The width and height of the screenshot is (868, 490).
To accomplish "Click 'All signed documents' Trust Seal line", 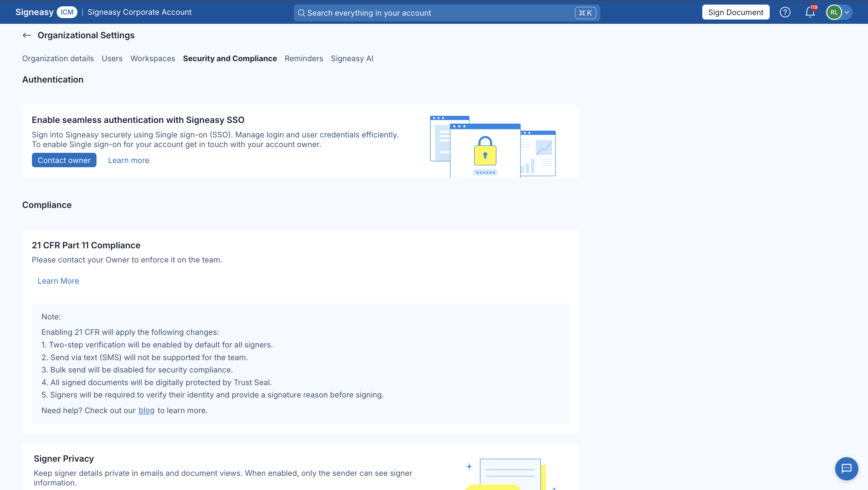I will (156, 382).
